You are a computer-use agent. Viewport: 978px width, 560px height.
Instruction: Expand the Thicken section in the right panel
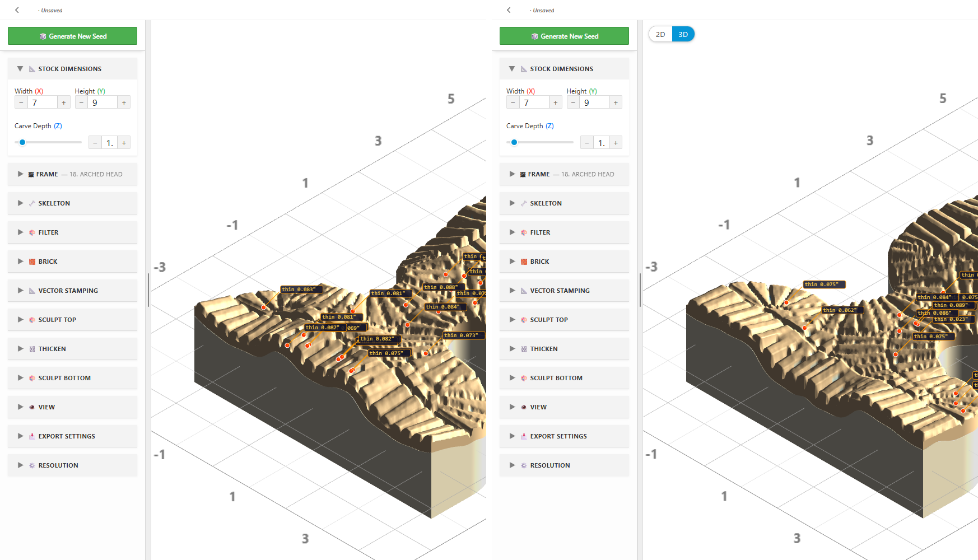pyautogui.click(x=512, y=349)
